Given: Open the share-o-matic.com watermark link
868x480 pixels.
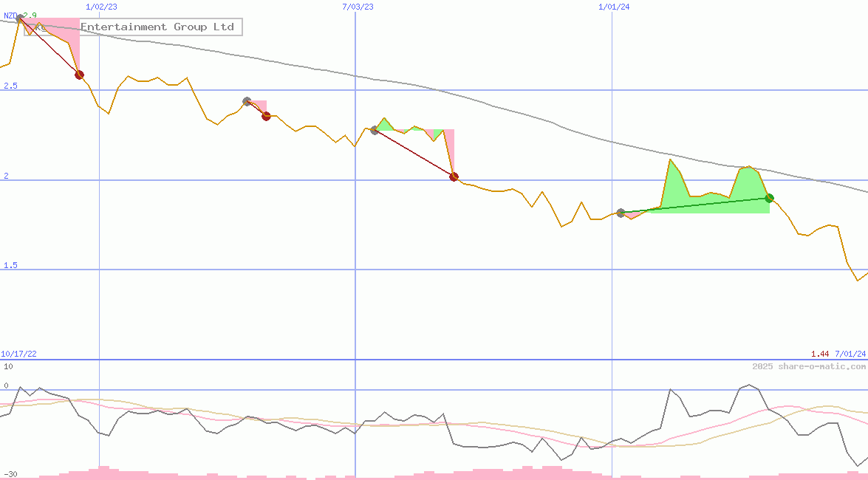Looking at the screenshot, I should pos(809,366).
